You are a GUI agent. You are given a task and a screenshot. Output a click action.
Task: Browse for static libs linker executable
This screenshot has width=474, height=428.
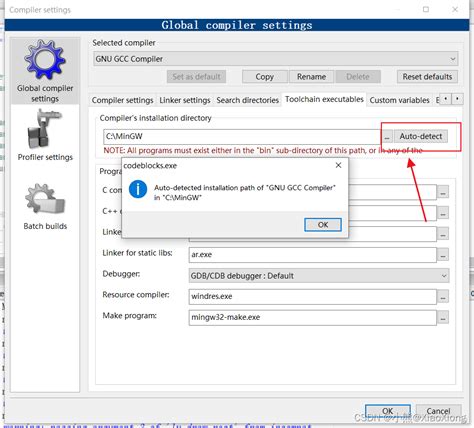click(443, 255)
